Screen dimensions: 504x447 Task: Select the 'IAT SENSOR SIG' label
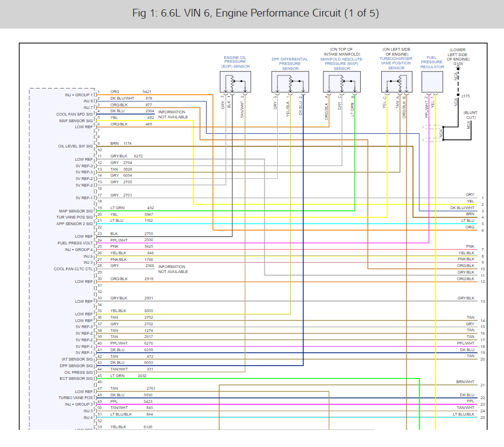point(77,359)
